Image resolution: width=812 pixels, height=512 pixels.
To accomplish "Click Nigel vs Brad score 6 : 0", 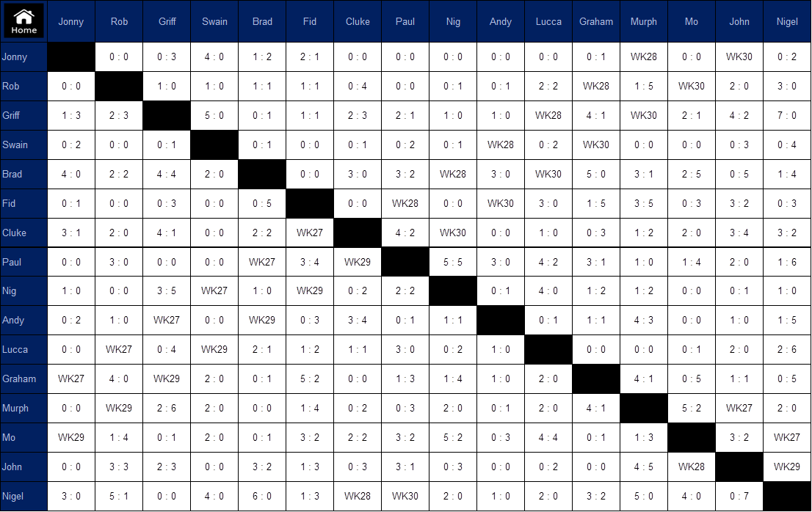I will [262, 496].
